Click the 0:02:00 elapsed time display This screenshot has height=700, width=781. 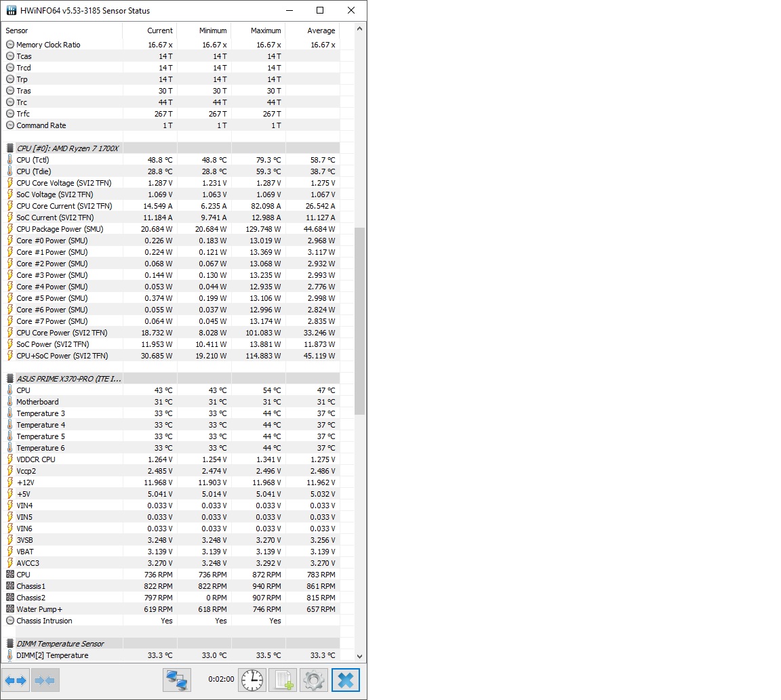pyautogui.click(x=221, y=679)
